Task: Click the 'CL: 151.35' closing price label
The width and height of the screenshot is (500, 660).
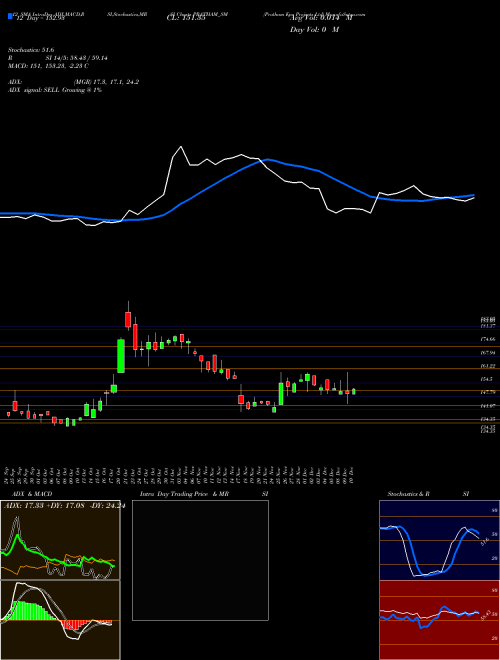Action: [186, 18]
